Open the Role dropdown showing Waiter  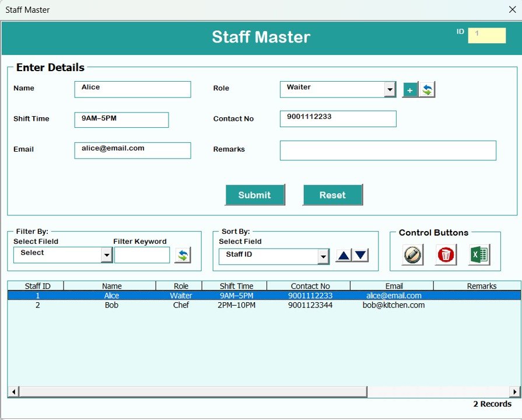click(390, 90)
